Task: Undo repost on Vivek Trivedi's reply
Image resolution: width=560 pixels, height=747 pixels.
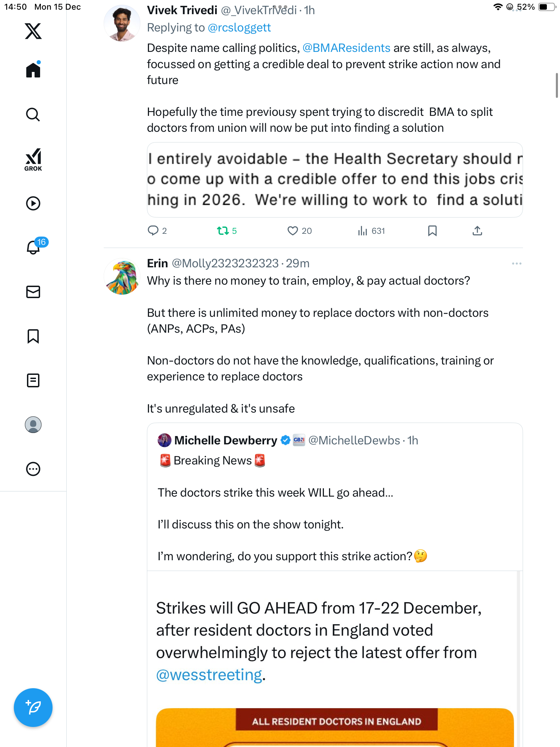Action: [223, 231]
